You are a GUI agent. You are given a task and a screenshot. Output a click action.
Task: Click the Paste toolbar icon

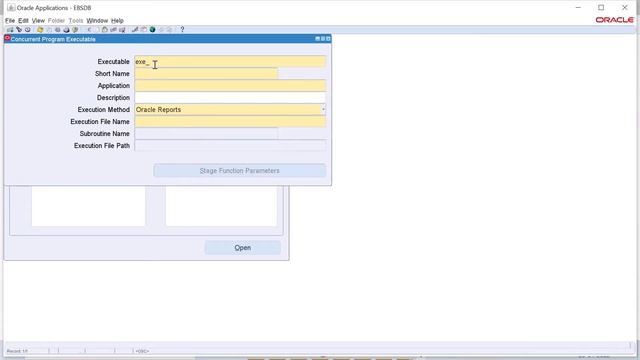coord(104,29)
